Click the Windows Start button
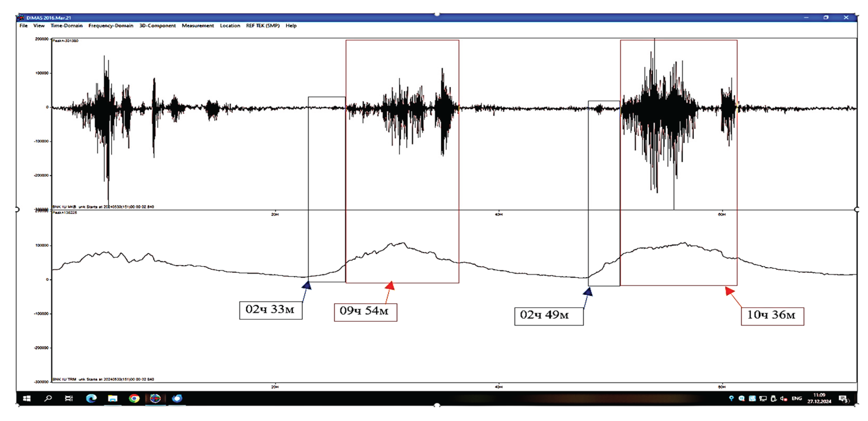Image resolution: width=868 pixels, height=421 pixels. click(x=27, y=398)
